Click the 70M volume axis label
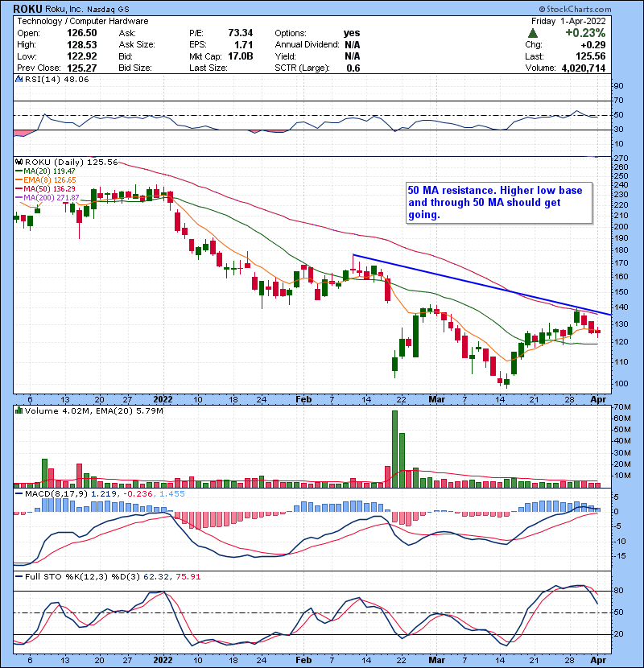 (621, 407)
